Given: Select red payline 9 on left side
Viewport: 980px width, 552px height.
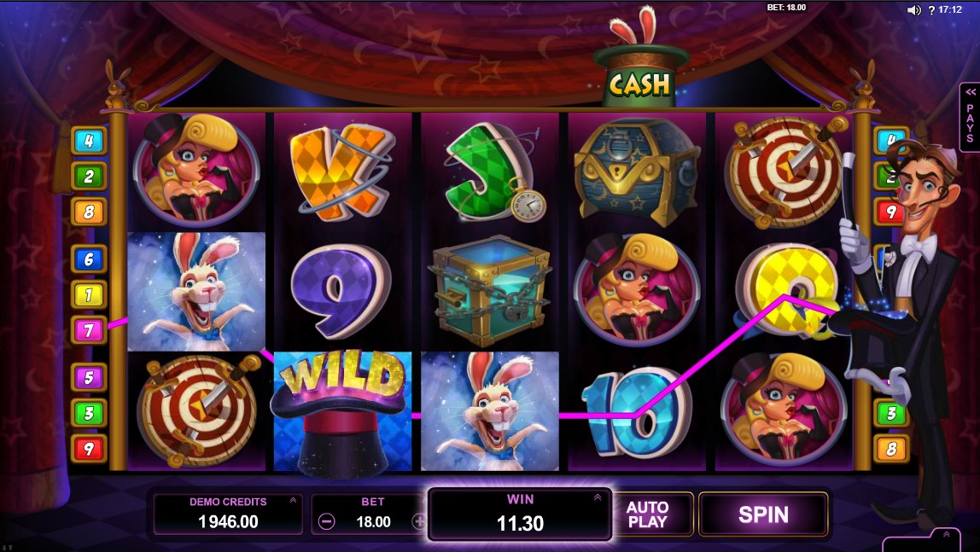Looking at the screenshot, I should 88,449.
